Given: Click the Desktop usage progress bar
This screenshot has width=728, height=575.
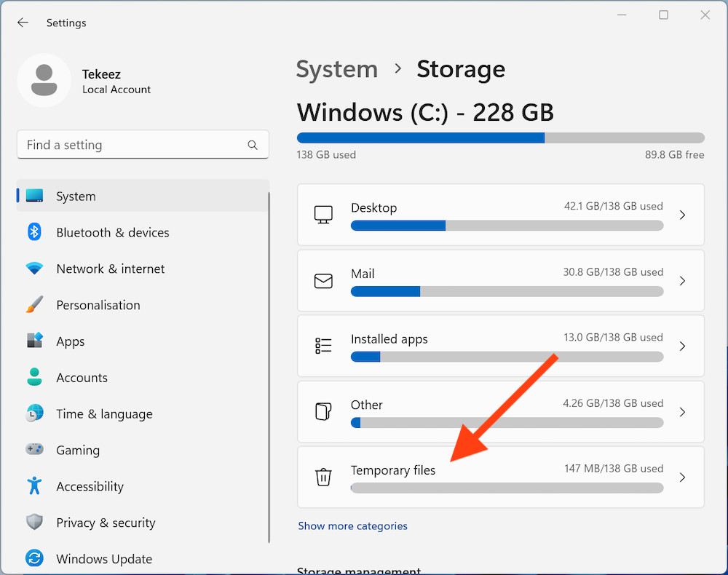Looking at the screenshot, I should (x=507, y=226).
